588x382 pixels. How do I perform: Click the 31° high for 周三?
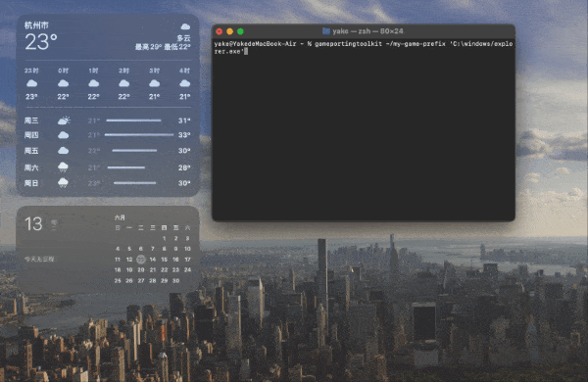click(184, 120)
